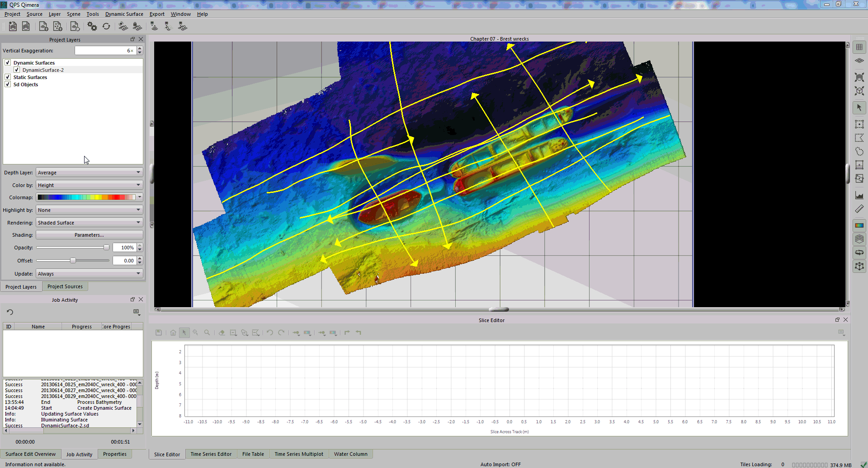Click the Vertical Exaggeration input field
This screenshot has height=468, width=868.
(x=104, y=51)
